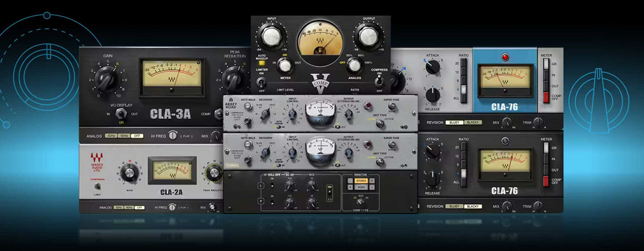Viewport: 644px width, 251px height.
Task: Choose BLACKY revision on the upper CLA-76
Action: (x=472, y=122)
